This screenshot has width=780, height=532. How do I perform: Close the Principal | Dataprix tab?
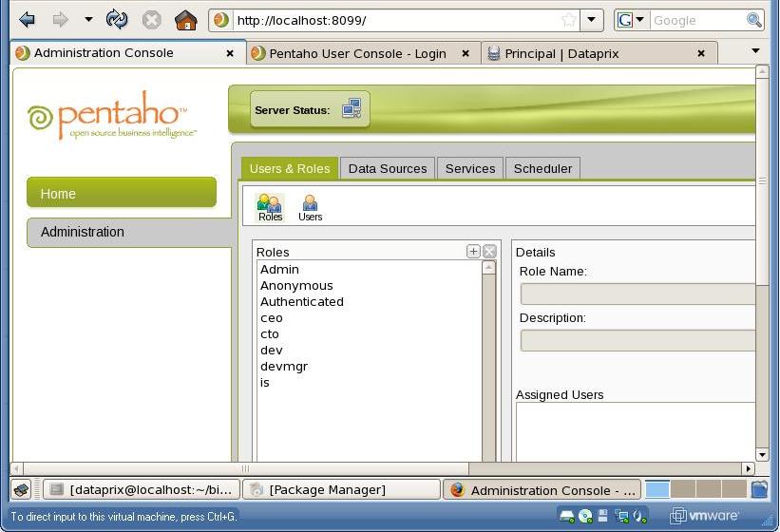pos(701,53)
